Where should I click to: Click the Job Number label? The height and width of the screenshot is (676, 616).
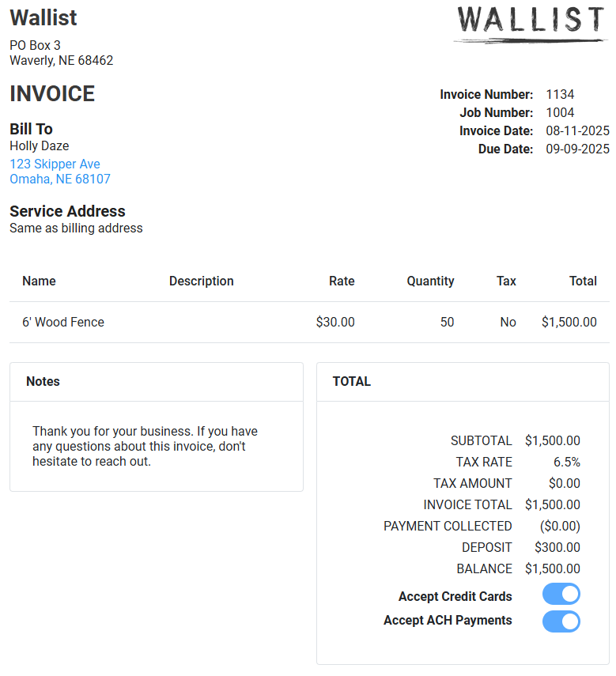click(496, 112)
